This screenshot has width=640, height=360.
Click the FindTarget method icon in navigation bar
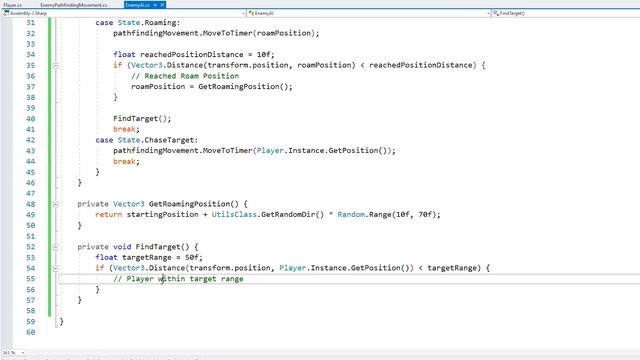click(496, 13)
